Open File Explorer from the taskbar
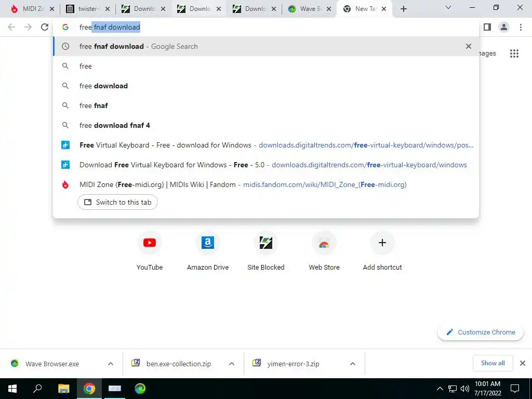This screenshot has height=399, width=532. (x=63, y=389)
